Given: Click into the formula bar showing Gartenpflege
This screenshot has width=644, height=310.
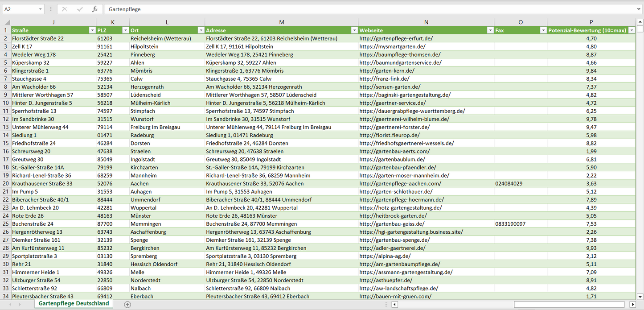Looking at the screenshot, I should point(357,9).
